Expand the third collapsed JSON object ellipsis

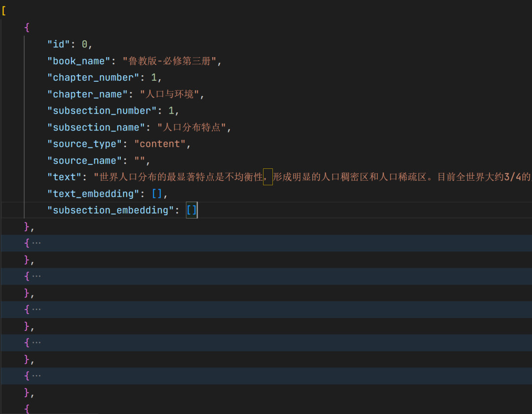[36, 310]
